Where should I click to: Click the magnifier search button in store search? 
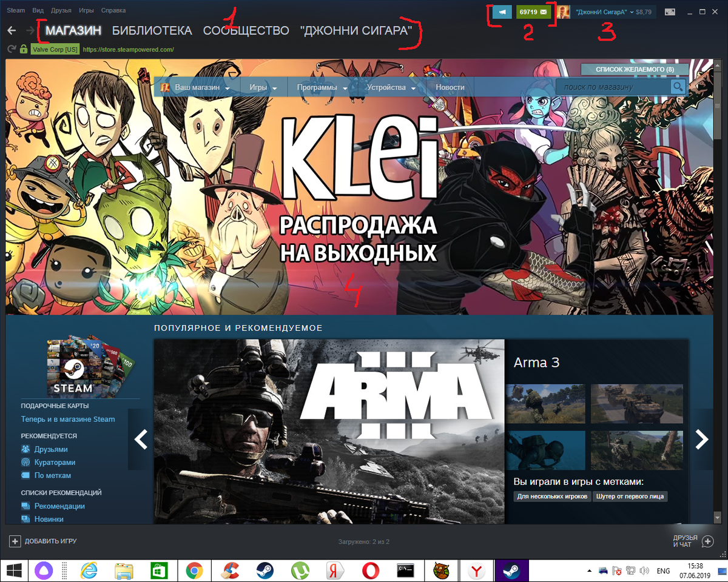[x=678, y=87]
